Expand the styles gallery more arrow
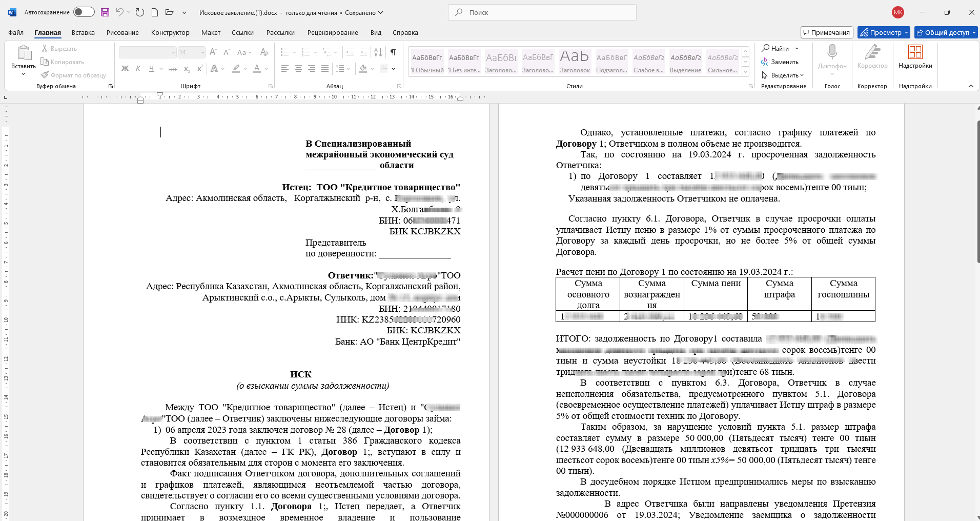The height and width of the screenshot is (521, 980). 746,71
